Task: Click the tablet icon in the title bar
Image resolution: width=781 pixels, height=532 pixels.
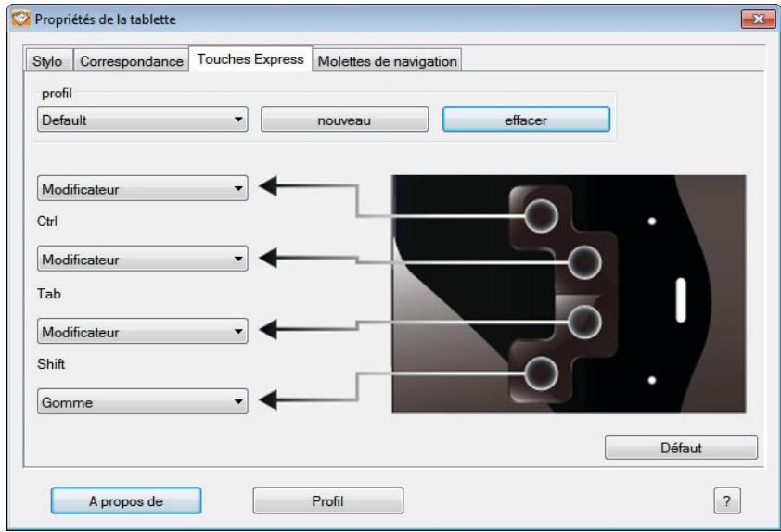Action: click(21, 19)
